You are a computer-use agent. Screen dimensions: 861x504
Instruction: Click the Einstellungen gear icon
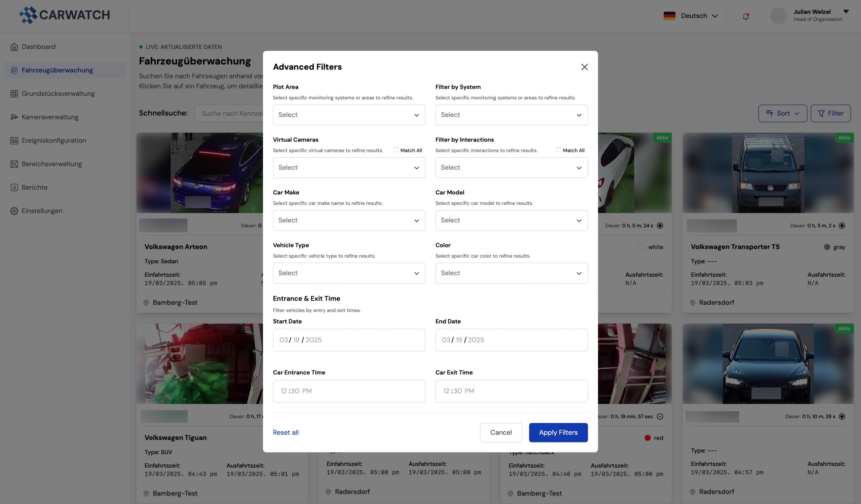click(14, 211)
